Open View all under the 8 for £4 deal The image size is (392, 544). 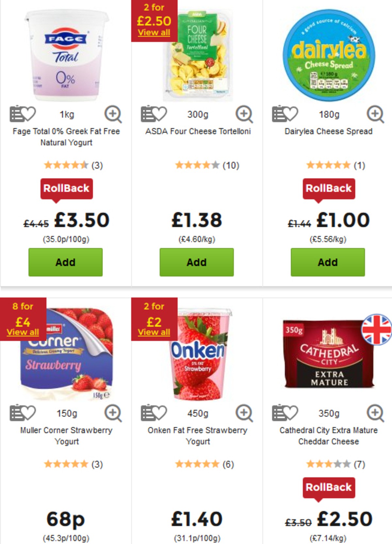[x=22, y=331]
